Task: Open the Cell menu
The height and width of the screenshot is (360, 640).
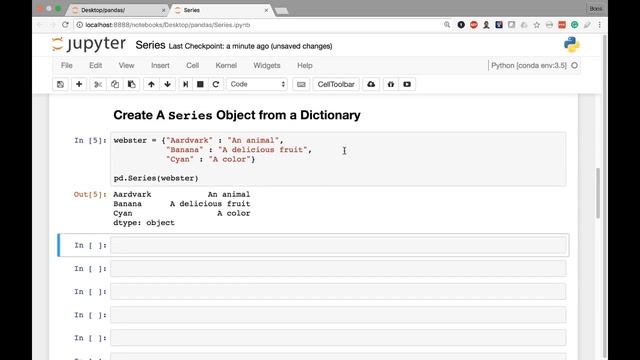Action: click(193, 65)
